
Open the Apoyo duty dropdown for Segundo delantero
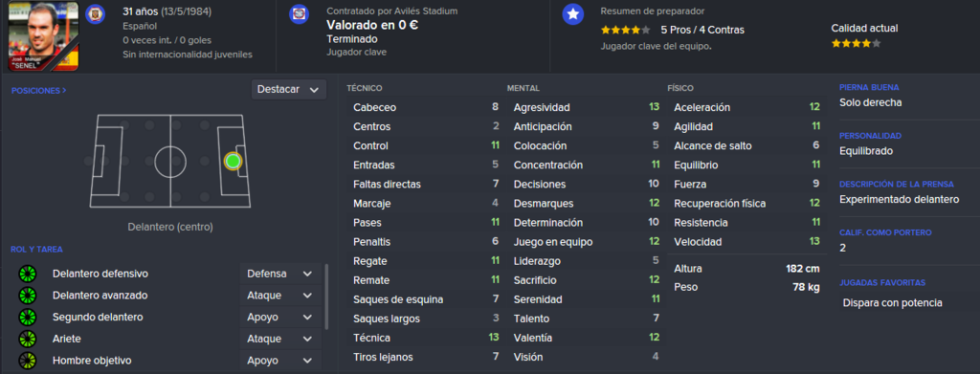coord(279,318)
